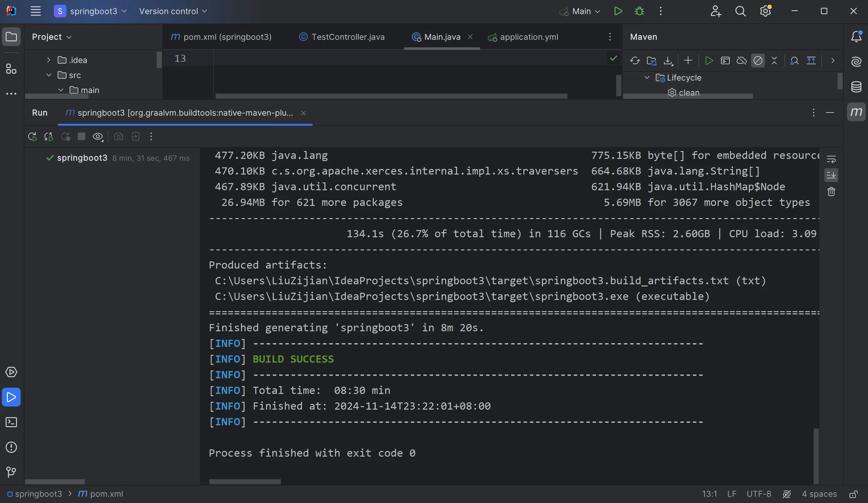Close the springboot3 run tab

pyautogui.click(x=303, y=113)
